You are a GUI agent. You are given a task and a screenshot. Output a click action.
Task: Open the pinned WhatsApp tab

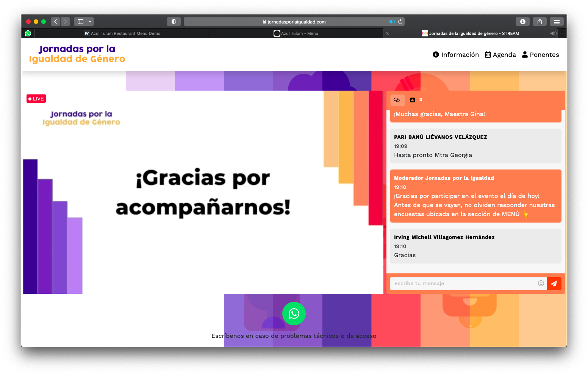[28, 33]
